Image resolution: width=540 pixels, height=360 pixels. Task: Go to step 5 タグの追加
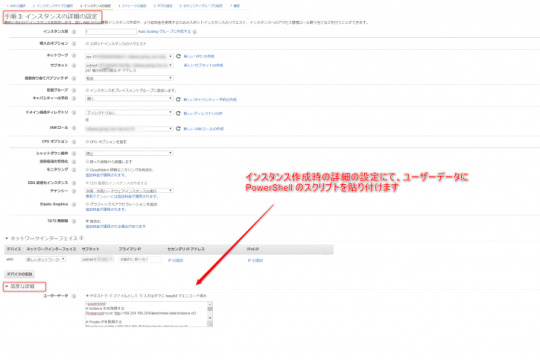coord(163,6)
